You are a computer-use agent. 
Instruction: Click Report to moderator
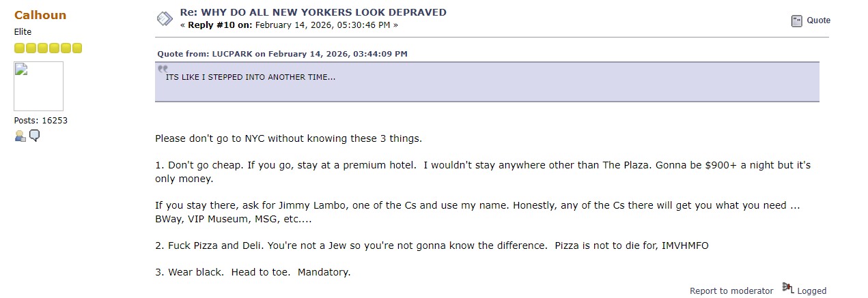[x=731, y=290]
